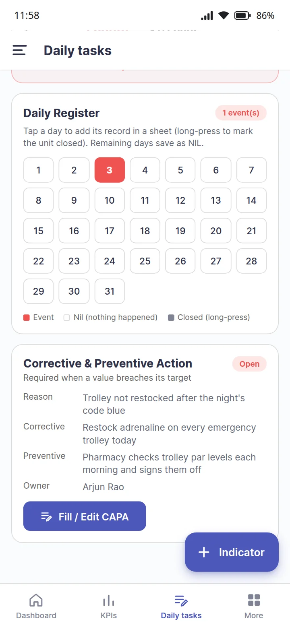The width and height of the screenshot is (290, 644).
Task: Select day 31 in the register
Action: (110, 291)
